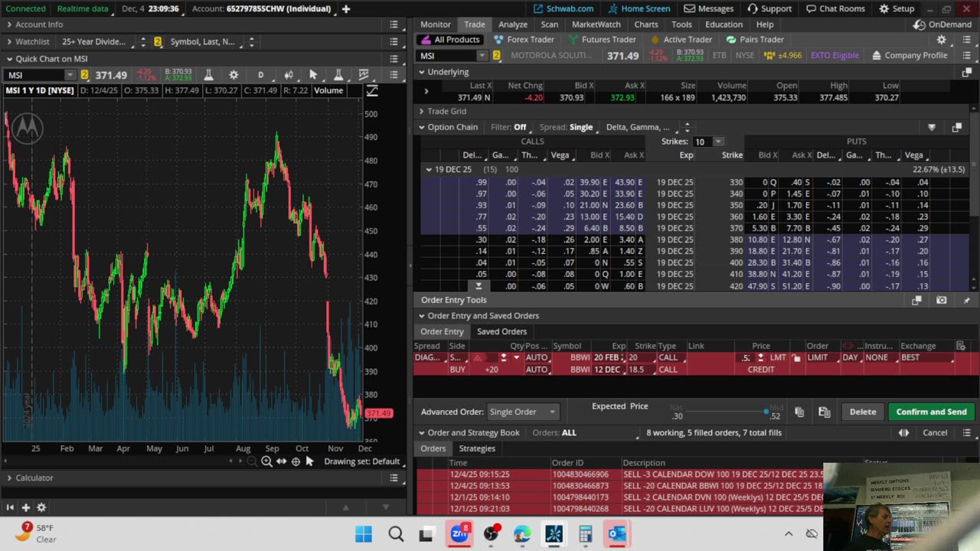Toggle the price lock icon in order row
The width and height of the screenshot is (980, 551).
tap(797, 357)
